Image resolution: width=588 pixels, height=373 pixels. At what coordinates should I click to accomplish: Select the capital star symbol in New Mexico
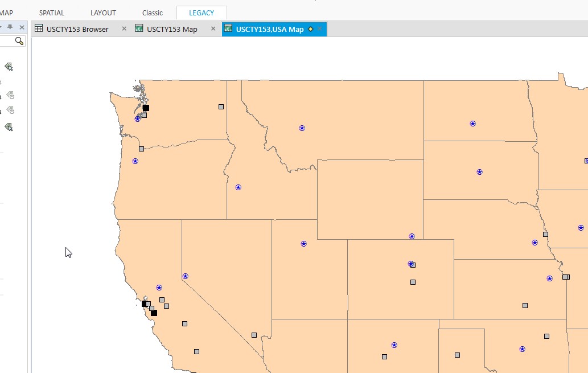click(394, 345)
